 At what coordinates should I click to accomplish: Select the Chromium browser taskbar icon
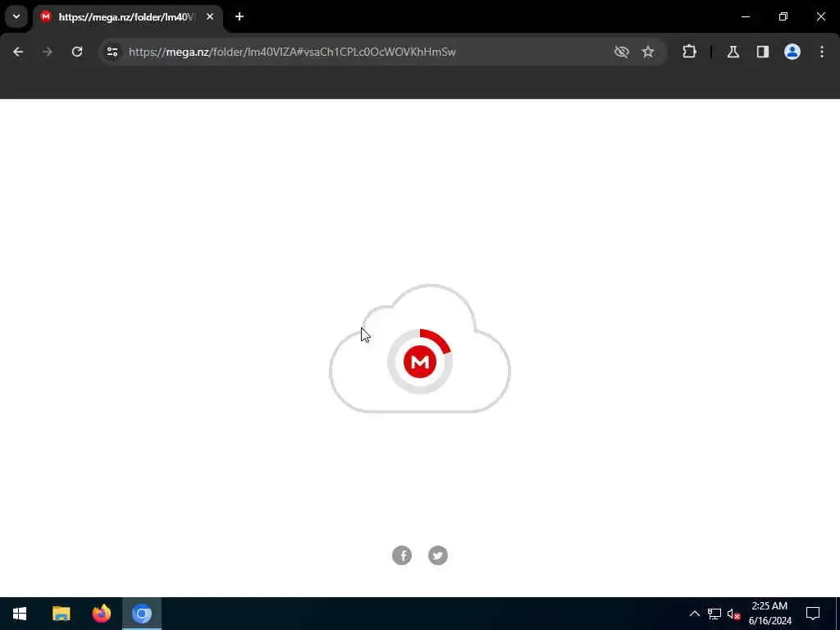[x=142, y=614]
